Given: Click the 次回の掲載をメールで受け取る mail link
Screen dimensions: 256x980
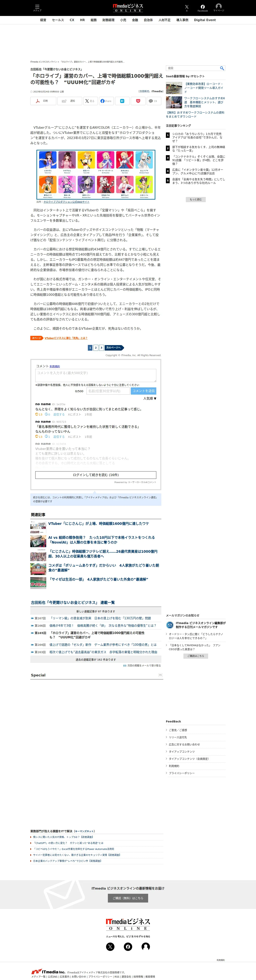Looking at the screenshot, I should 142,665.
